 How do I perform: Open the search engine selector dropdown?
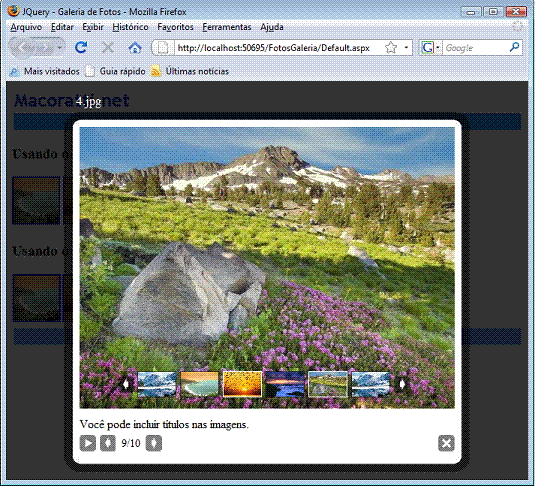[x=437, y=47]
